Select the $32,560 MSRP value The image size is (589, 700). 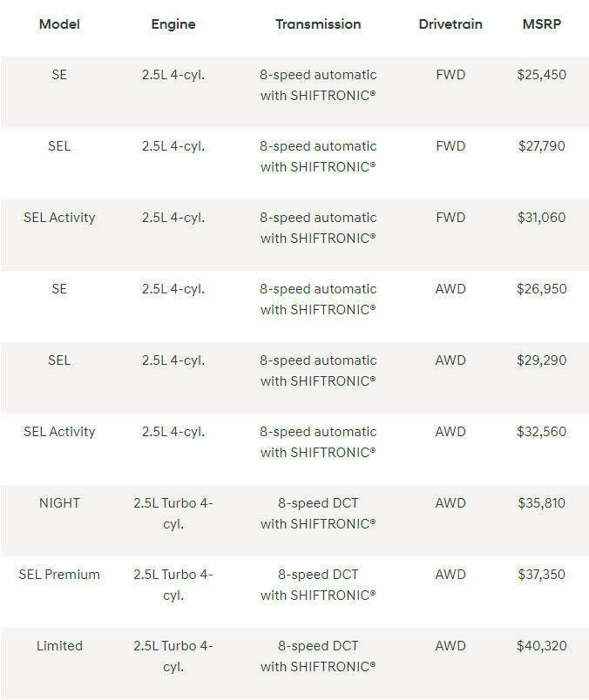click(x=541, y=432)
